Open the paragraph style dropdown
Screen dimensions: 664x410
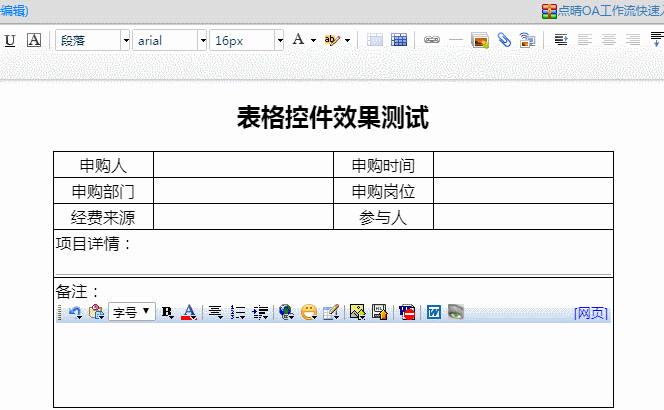(93, 40)
